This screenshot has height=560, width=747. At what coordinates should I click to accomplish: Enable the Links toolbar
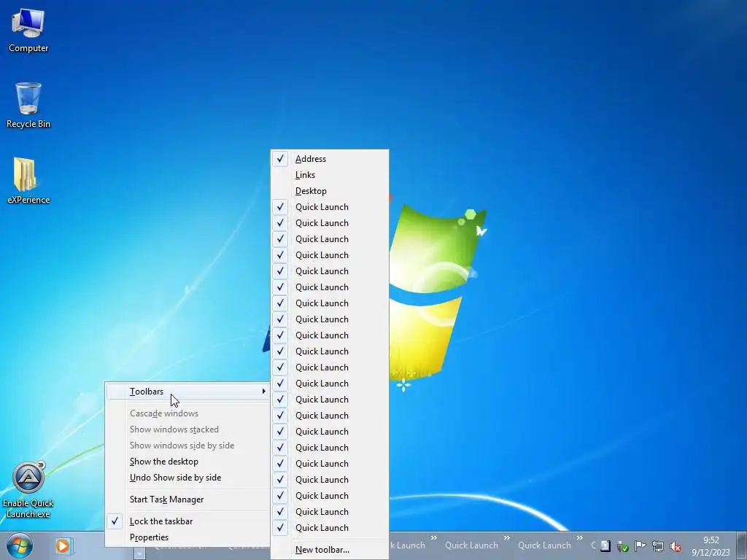pyautogui.click(x=330, y=175)
